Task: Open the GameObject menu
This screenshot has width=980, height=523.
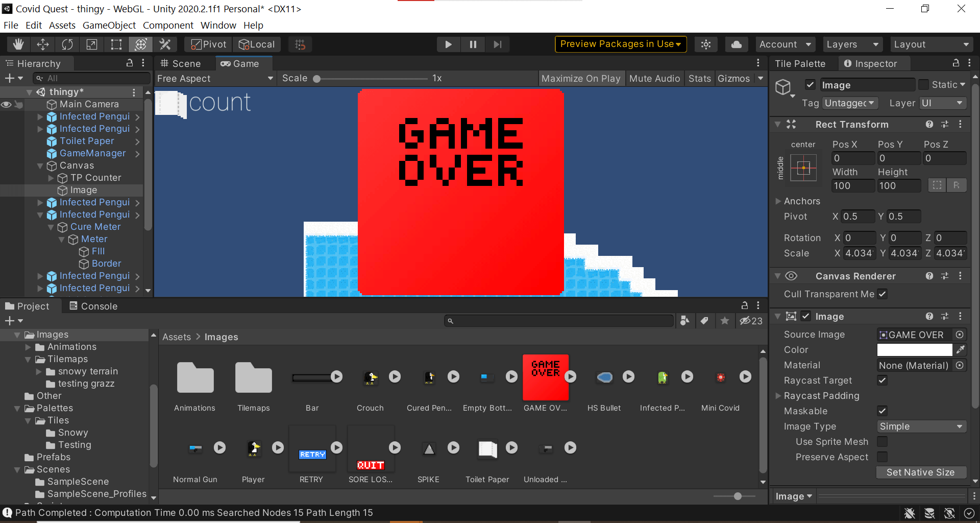Action: [x=109, y=25]
